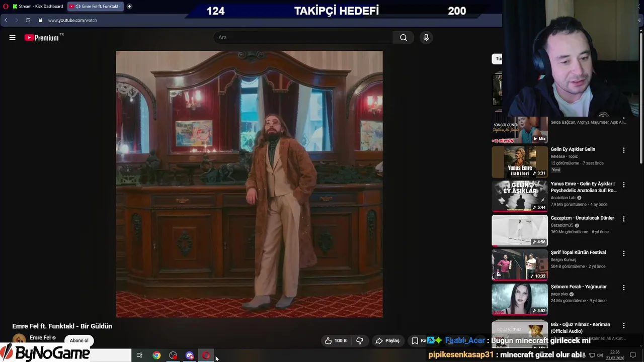Share the video via Paylaş
The image size is (644, 362).
tap(387, 341)
